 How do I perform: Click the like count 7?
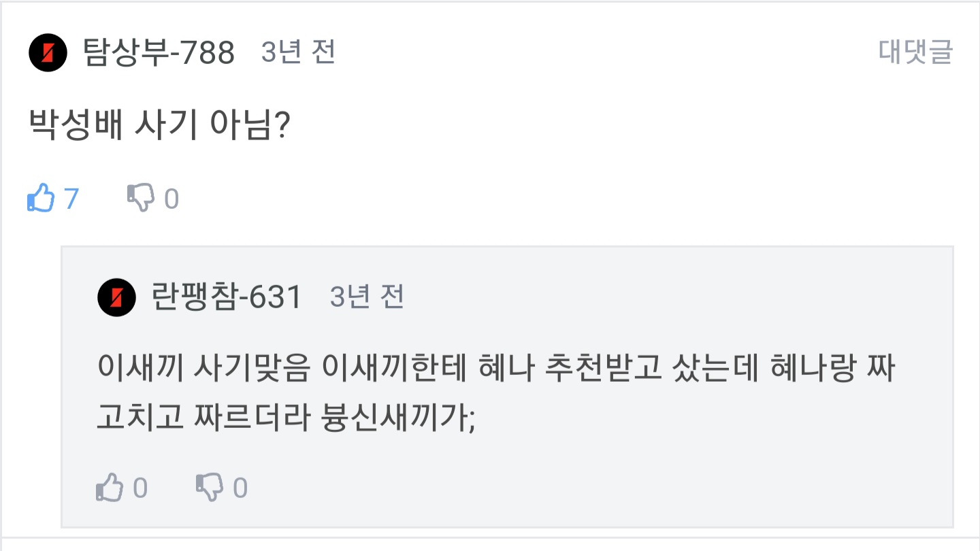pos(71,199)
